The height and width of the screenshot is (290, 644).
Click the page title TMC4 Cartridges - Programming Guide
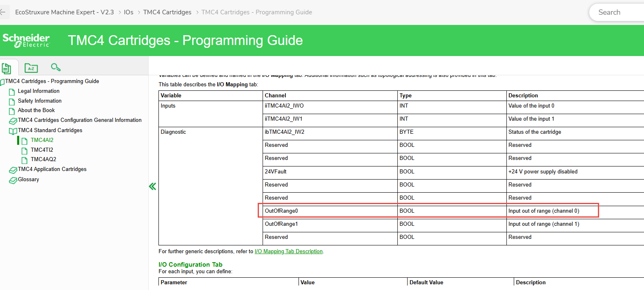pos(185,40)
